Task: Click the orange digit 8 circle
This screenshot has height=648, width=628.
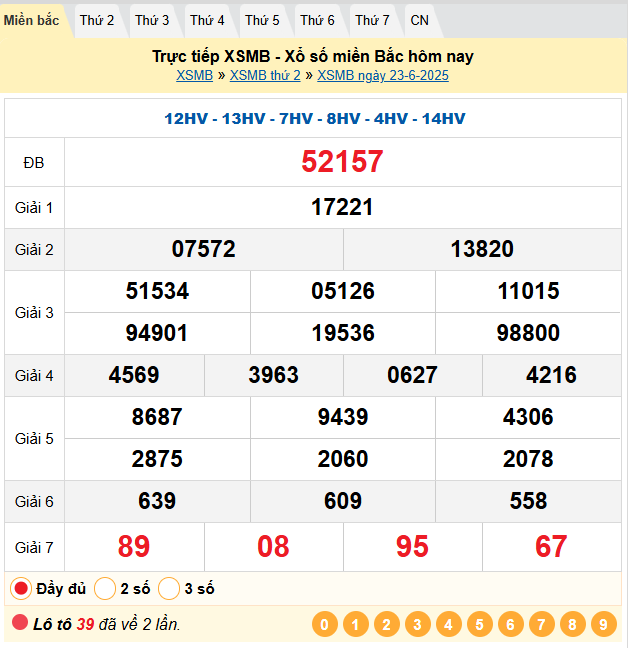Action: click(573, 624)
